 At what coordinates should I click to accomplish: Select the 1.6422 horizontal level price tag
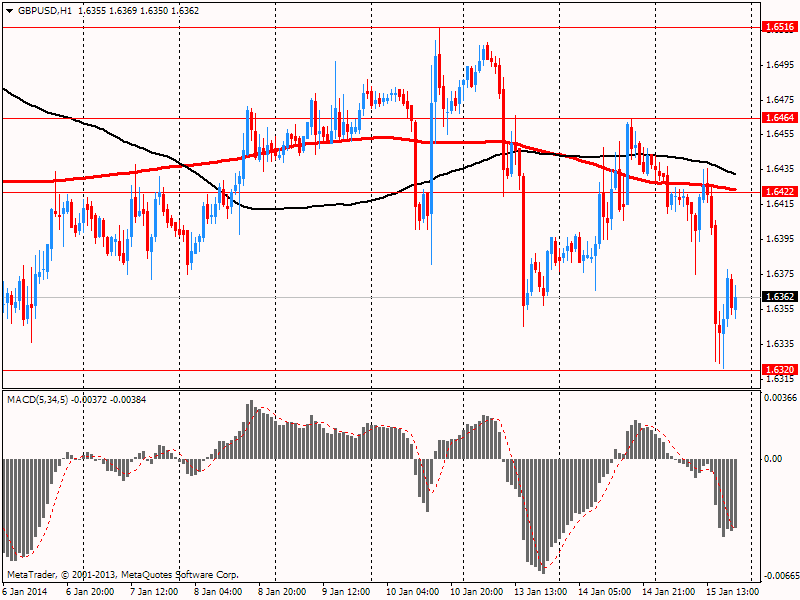click(x=780, y=192)
